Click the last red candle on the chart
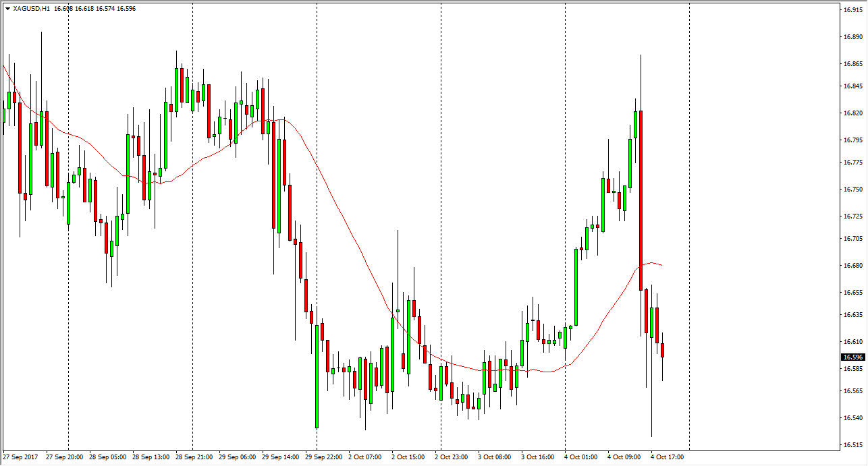Viewport: 868px width, 466px height. (x=663, y=350)
